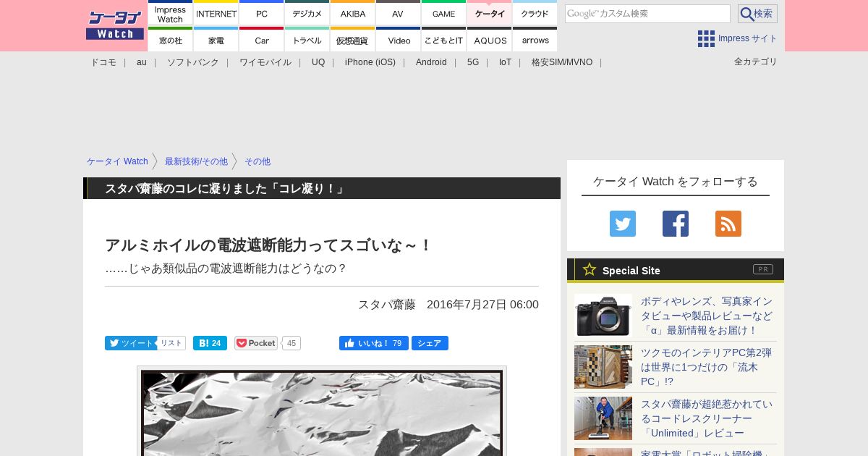Click the Hatena B! 24 bookmark button
Viewport: 868px width, 456px height.
[210, 343]
